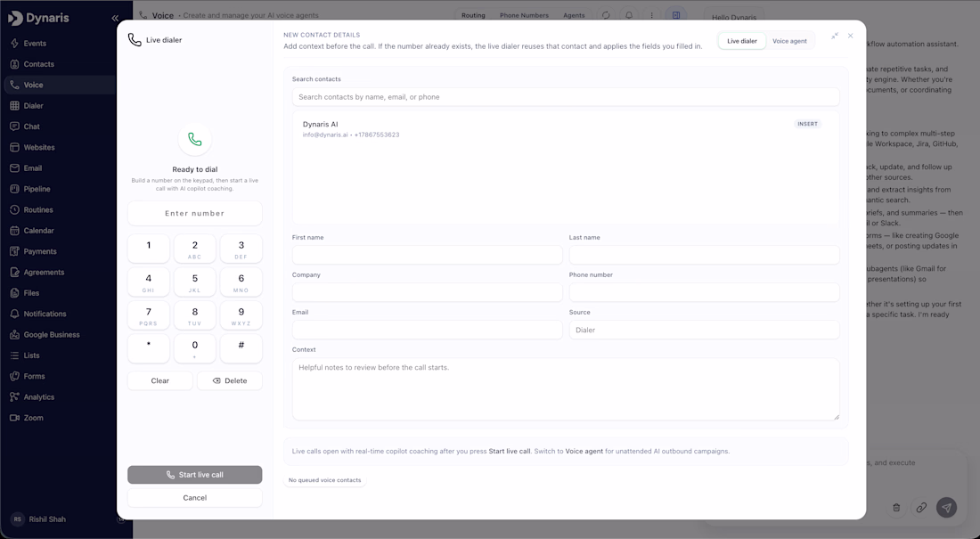This screenshot has height=539, width=980.
Task: Open the Phone Numbers tab
Action: 524,16
